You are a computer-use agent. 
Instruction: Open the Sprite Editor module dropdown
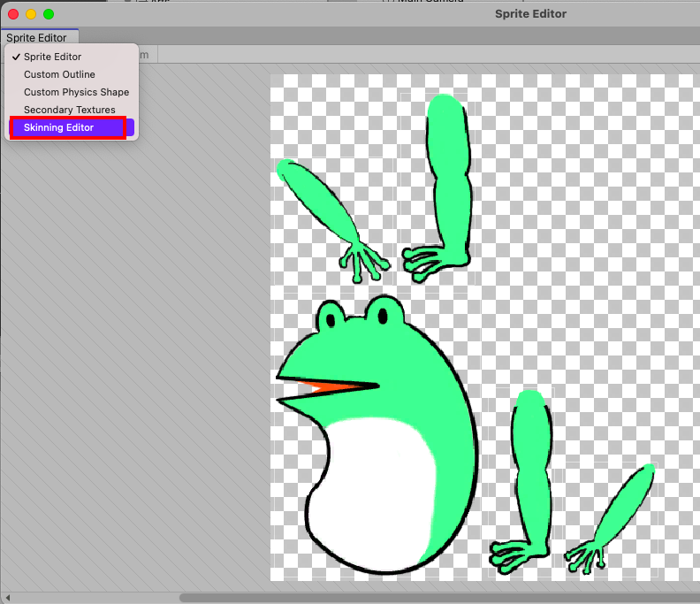pyautogui.click(x=39, y=37)
